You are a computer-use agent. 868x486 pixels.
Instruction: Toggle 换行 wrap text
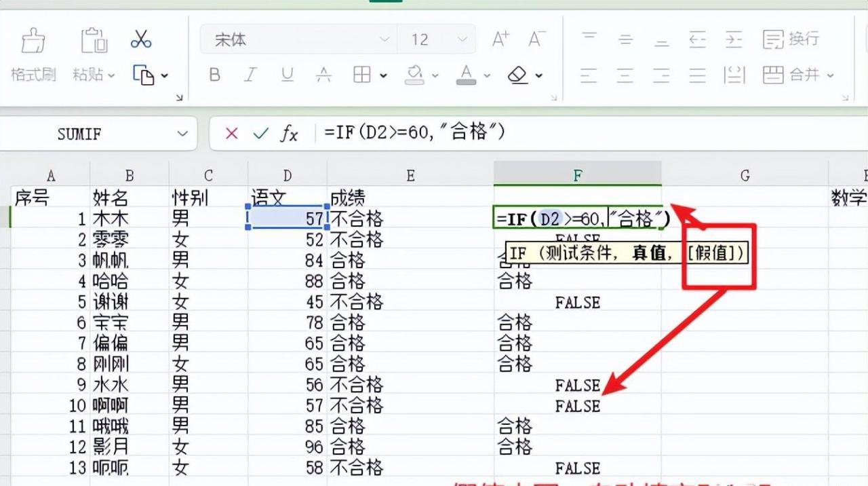[791, 39]
